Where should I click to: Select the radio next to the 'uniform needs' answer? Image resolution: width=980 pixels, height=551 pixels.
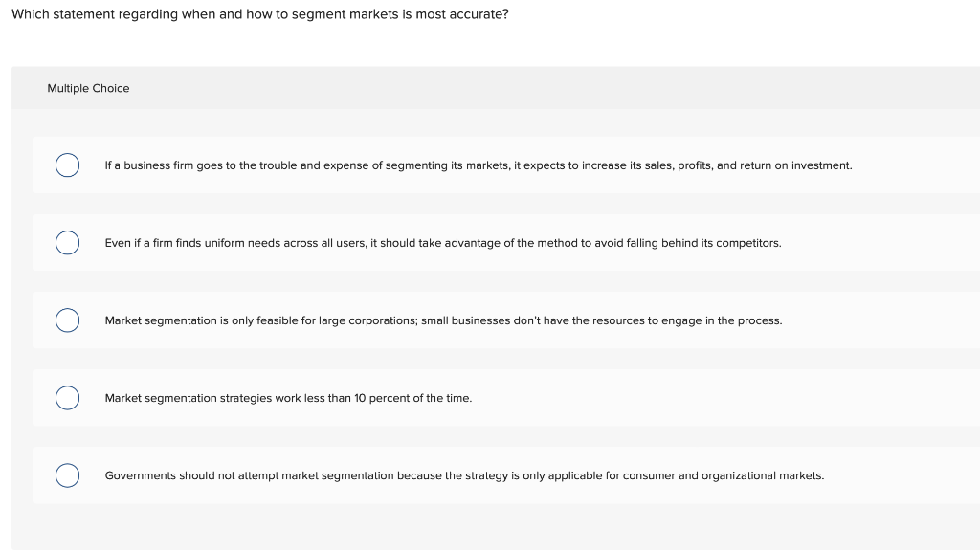tap(67, 242)
